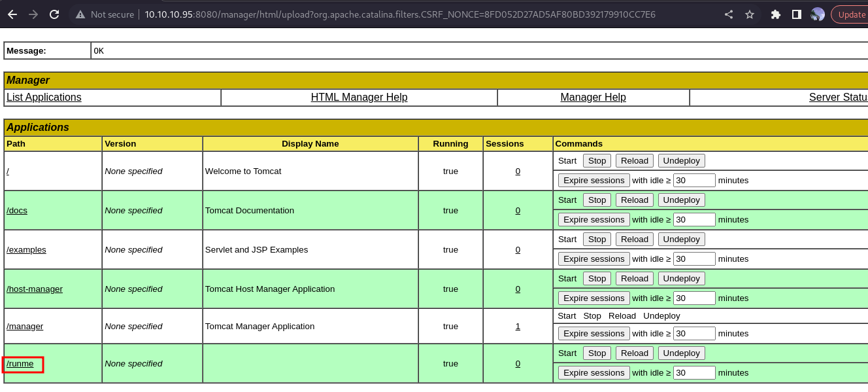
Task: View sessions count for /runme
Action: click(518, 364)
